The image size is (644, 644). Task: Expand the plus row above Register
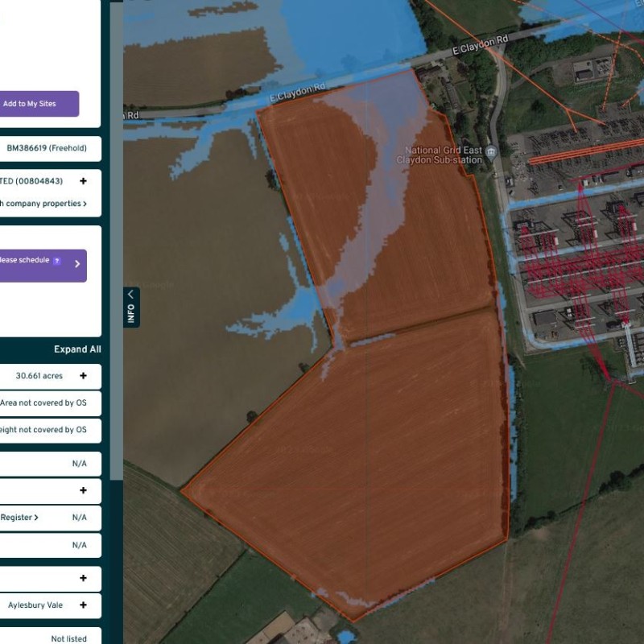83,490
